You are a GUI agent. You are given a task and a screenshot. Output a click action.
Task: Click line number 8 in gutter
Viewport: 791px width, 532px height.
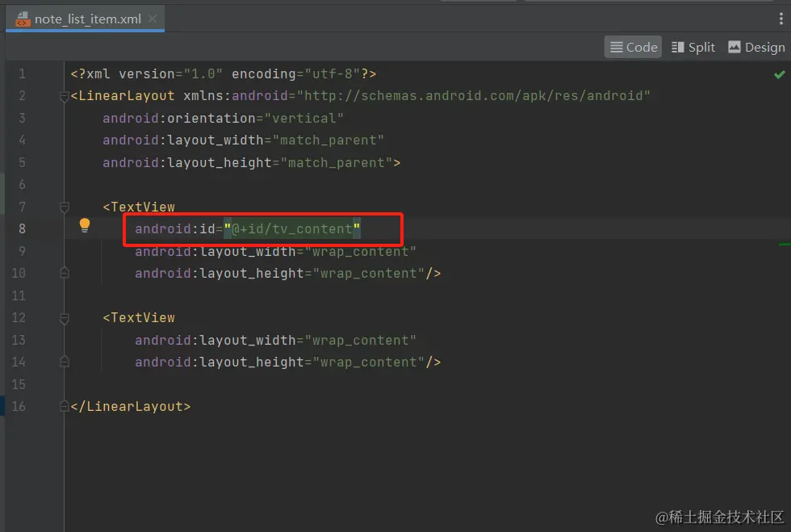pos(23,228)
